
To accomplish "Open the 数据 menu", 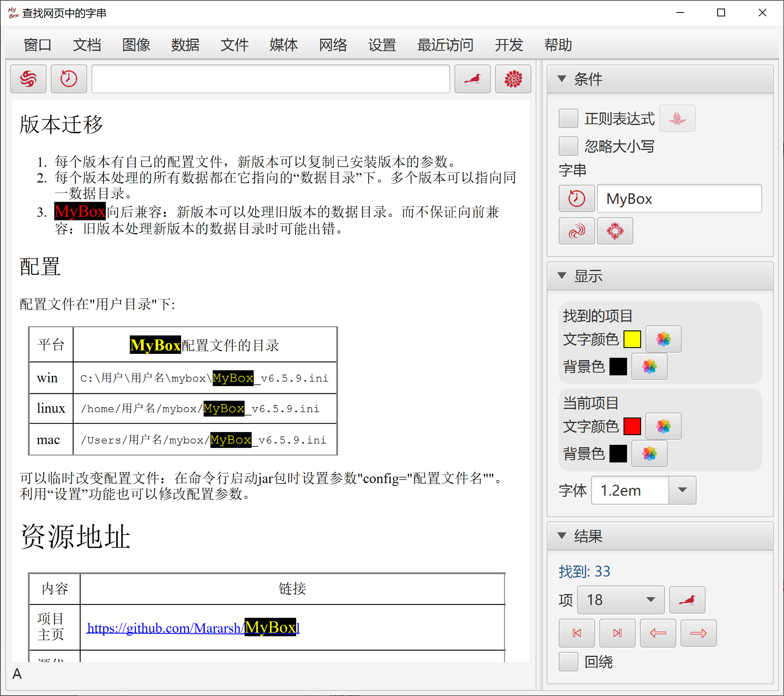I will [185, 45].
